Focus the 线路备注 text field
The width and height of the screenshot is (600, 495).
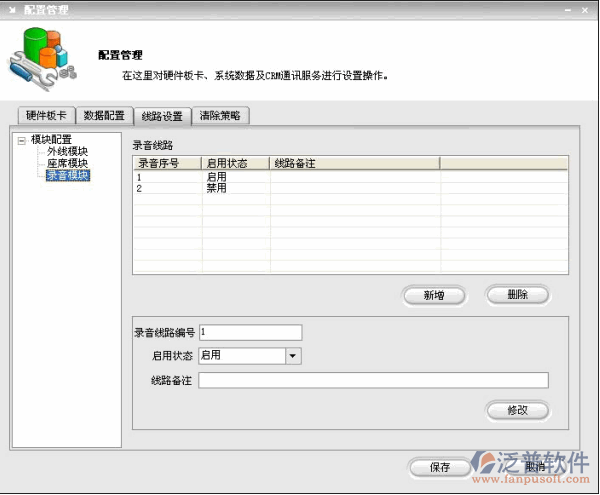click(373, 380)
